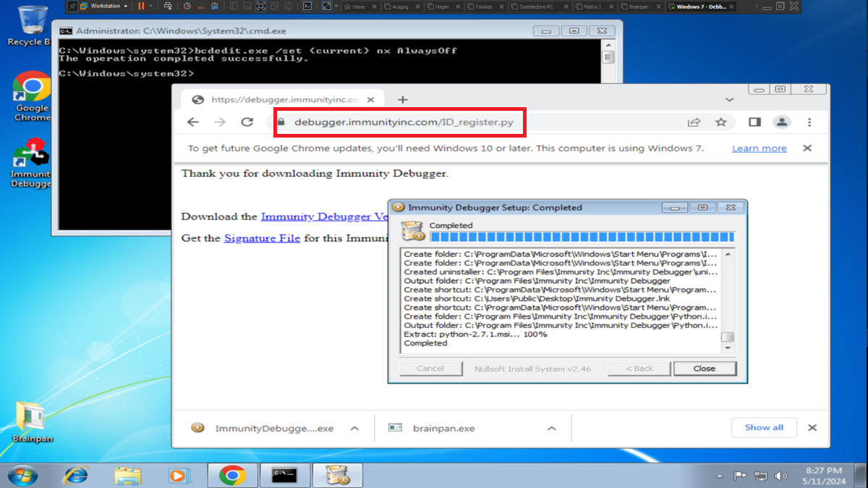868x488 pixels.
Task: Switch to the Brainpan VM tab
Action: click(640, 6)
